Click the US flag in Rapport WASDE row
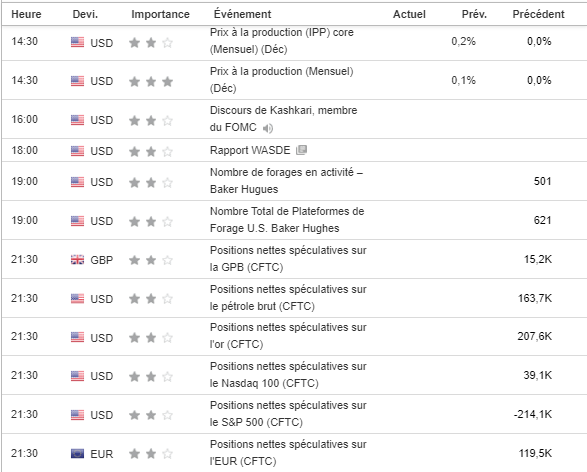Screen dimensions: 587x472 coord(77,151)
